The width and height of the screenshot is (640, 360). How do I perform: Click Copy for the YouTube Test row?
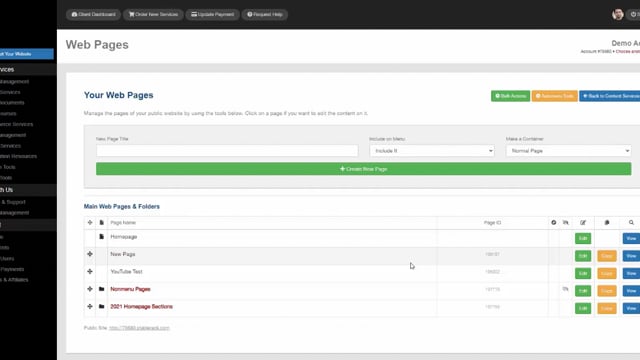pos(607,273)
